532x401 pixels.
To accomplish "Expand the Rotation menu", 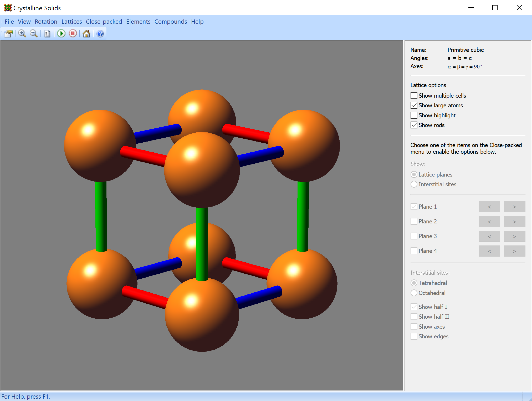I will [46, 22].
